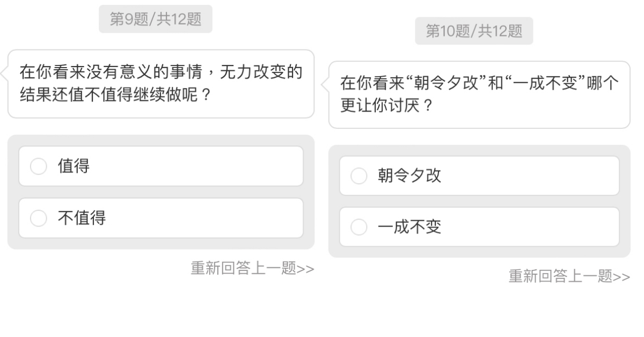Select the radio circle beside 值得
644x337 pixels.
39,167
